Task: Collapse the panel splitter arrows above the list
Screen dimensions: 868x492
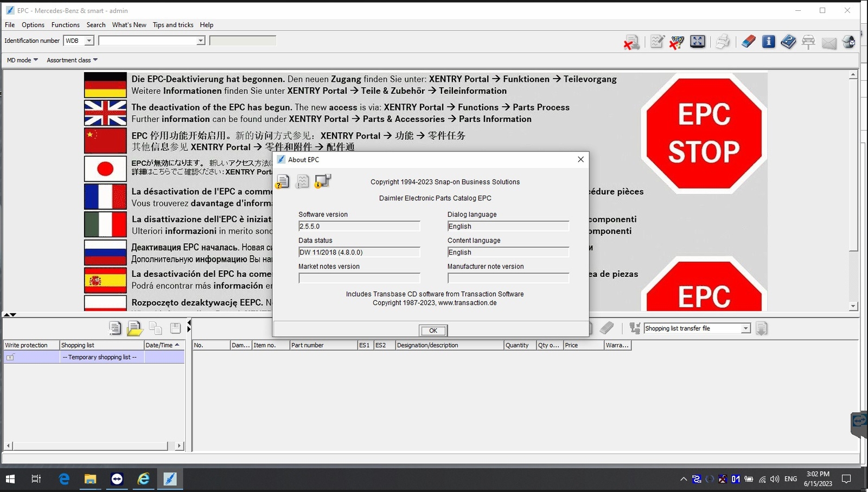Action: click(10, 315)
